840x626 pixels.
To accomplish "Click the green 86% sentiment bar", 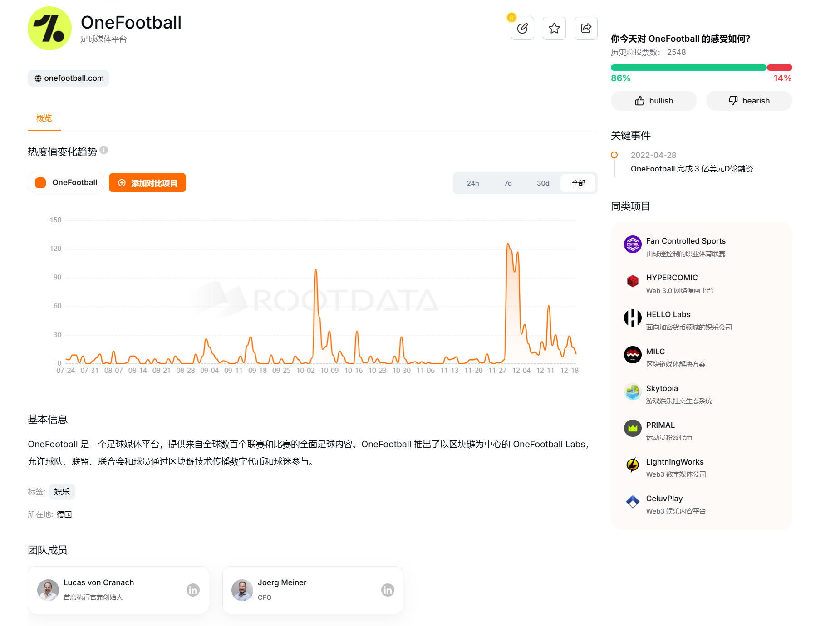I will pos(688,68).
